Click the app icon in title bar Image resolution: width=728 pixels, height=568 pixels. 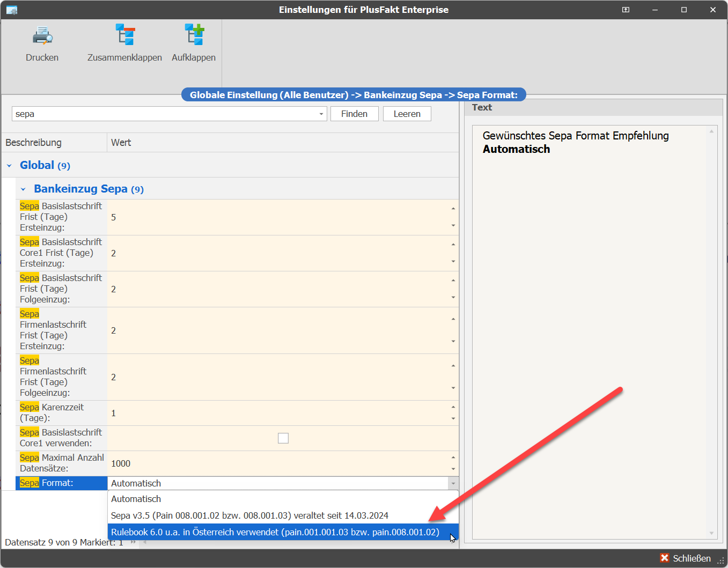pyautogui.click(x=11, y=10)
